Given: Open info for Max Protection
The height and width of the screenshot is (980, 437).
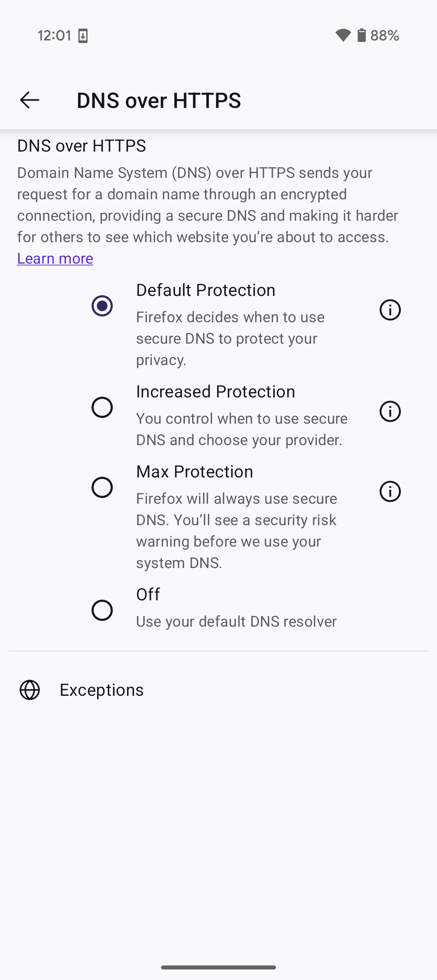Looking at the screenshot, I should pos(390,492).
